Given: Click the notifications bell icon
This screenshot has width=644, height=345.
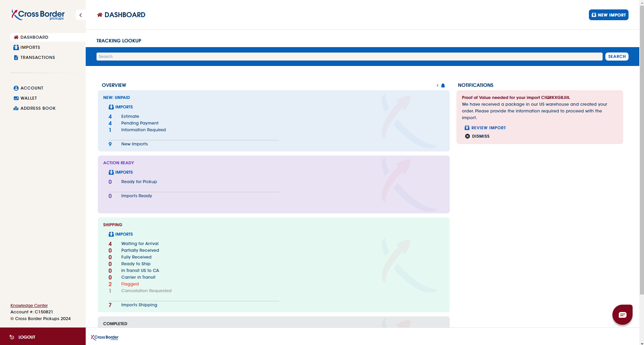Looking at the screenshot, I should click(443, 85).
